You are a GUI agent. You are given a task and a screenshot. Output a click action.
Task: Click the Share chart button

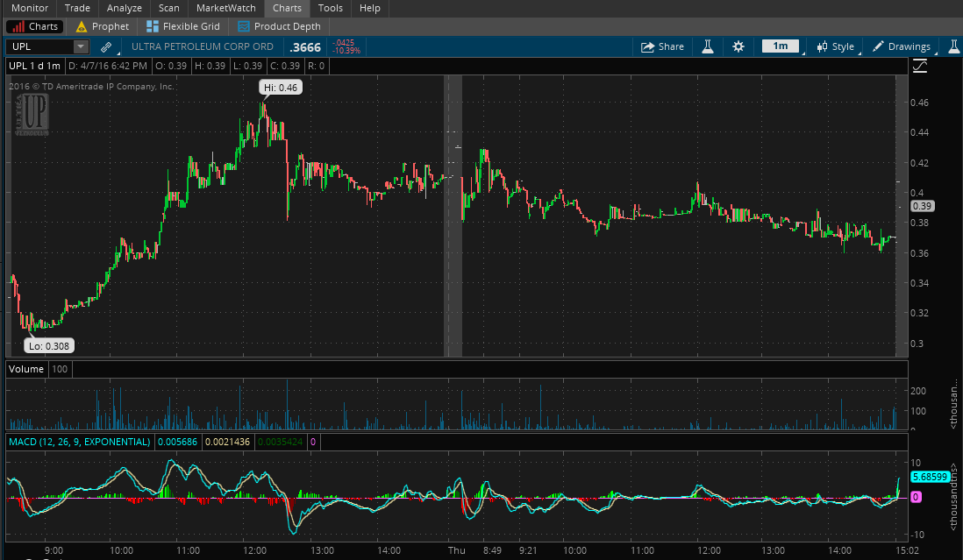[662, 46]
